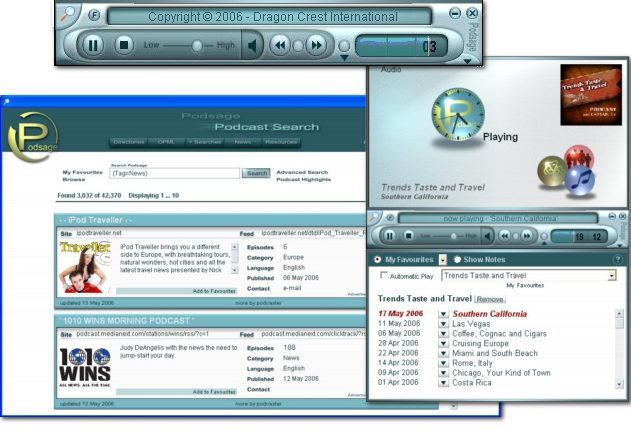631x429 pixels.
Task: Stop playback in the top Podsage player
Action: [124, 45]
